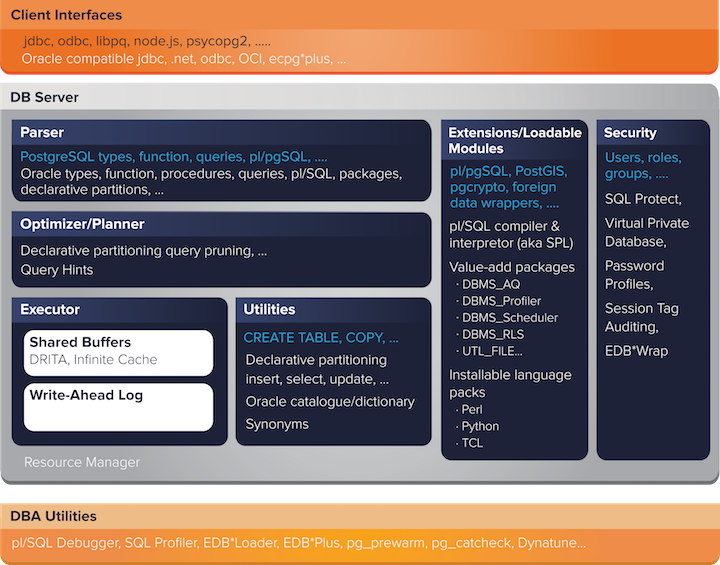The width and height of the screenshot is (720, 565).
Task: Open the Shared Buffers box
Action: pos(119,351)
